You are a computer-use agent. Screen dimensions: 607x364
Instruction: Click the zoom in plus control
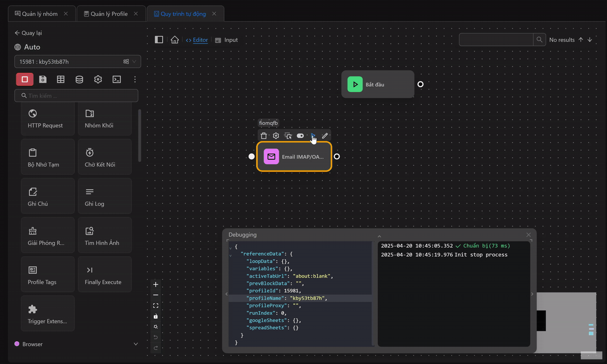pyautogui.click(x=155, y=285)
